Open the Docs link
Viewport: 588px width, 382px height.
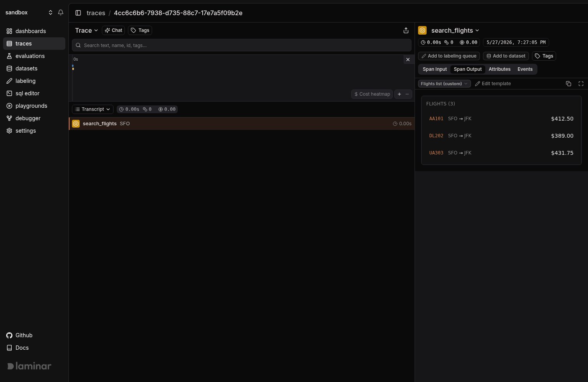tap(18, 348)
